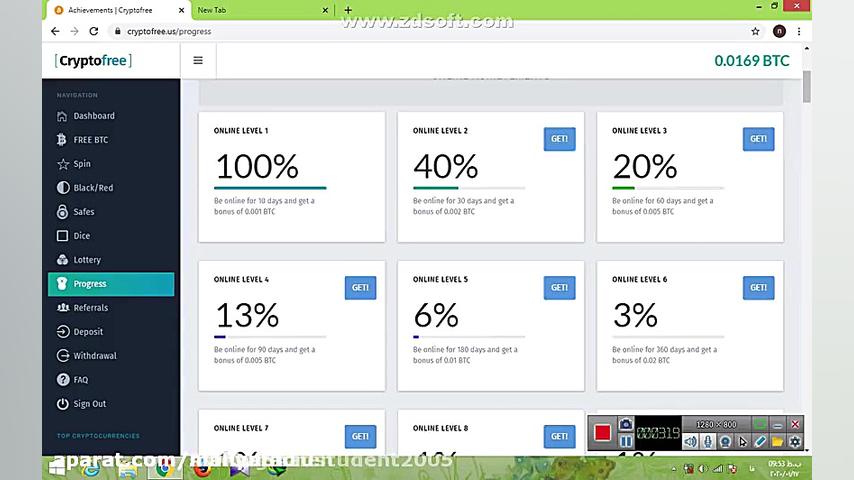Image resolution: width=854 pixels, height=480 pixels.
Task: Bookmark this page with the star
Action: tap(755, 32)
